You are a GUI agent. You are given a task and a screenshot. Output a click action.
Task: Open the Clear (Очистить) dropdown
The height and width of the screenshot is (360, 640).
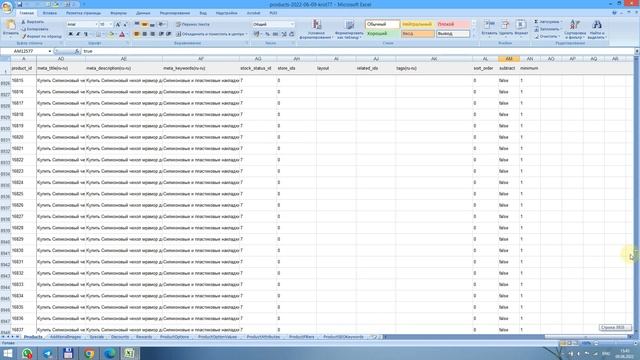[x=548, y=36]
